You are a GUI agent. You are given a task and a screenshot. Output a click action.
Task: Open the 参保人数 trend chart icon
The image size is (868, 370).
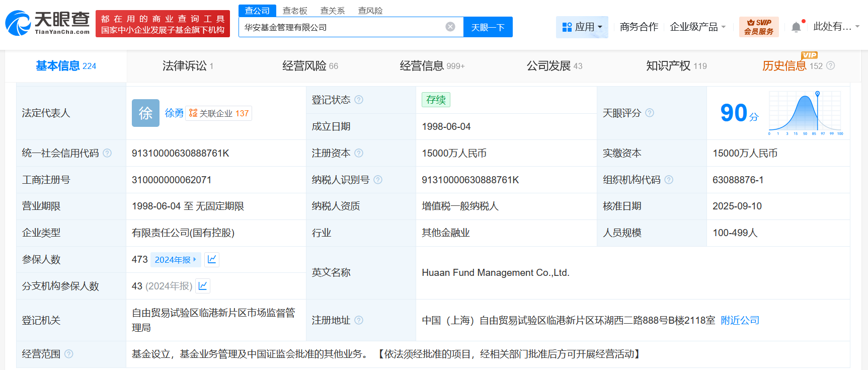212,259
